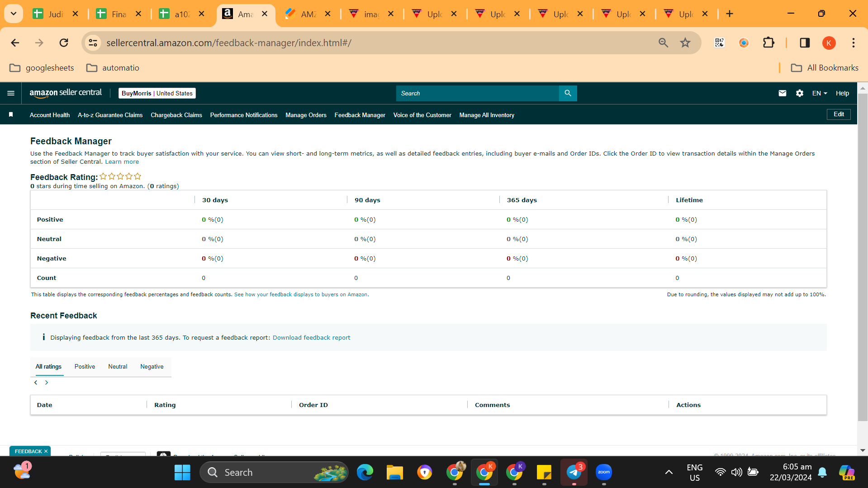
Task: View site information icon in address bar
Action: (93, 43)
